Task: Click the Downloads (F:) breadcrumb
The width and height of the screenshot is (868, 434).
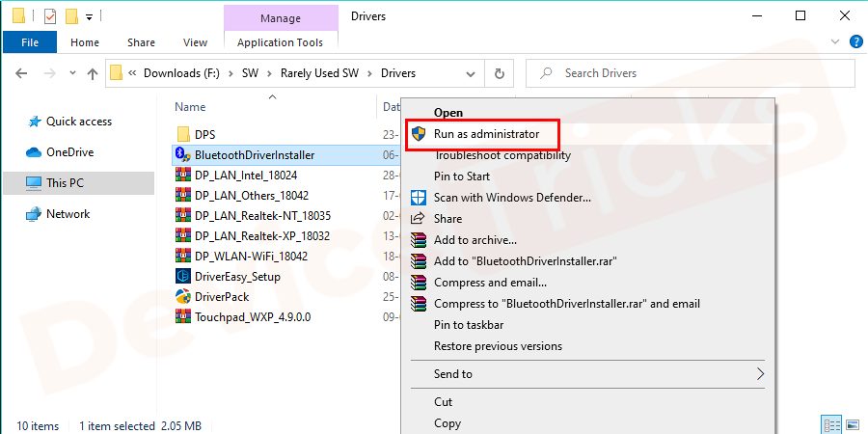Action: coord(182,73)
